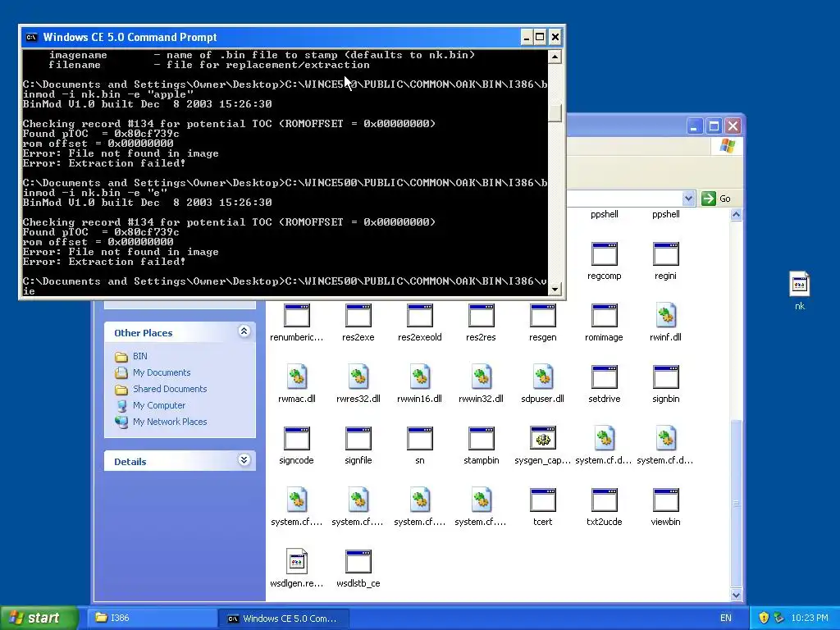Click the rwmac.dll library icon
Viewport: 840px width, 630px height.
pyautogui.click(x=297, y=377)
